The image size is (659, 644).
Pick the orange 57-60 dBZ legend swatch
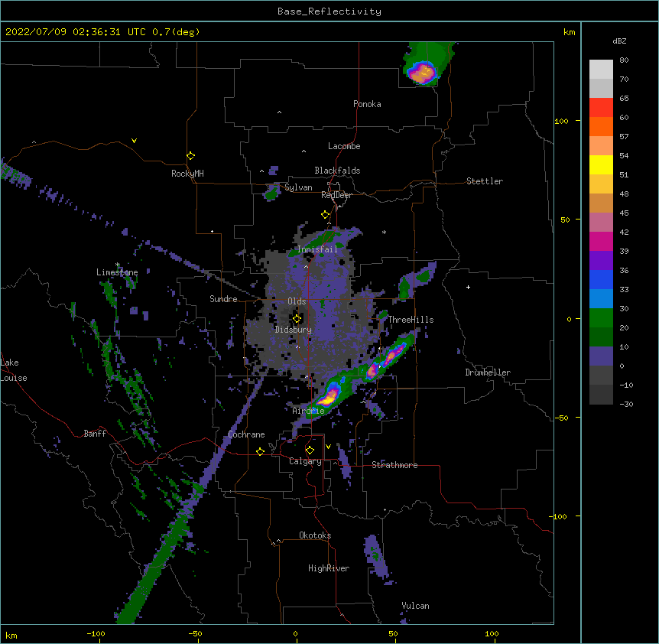[x=601, y=126]
